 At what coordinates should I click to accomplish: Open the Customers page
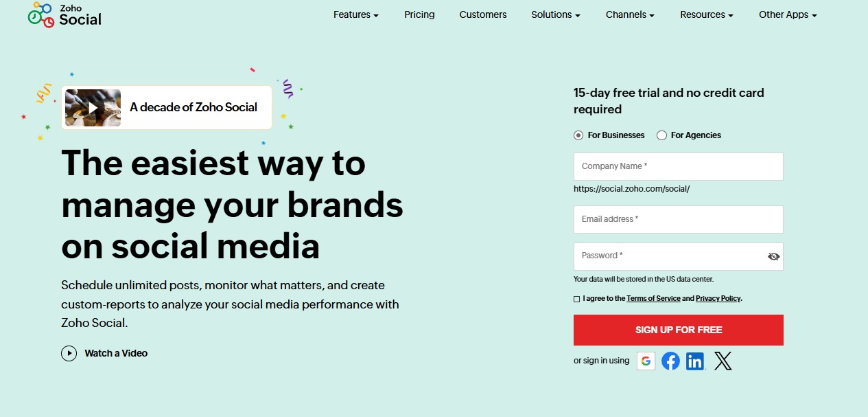coord(482,14)
